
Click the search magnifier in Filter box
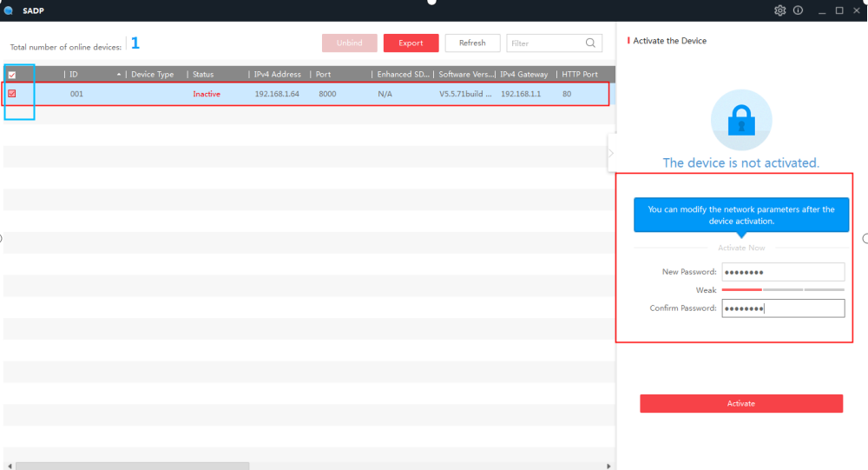pos(590,43)
